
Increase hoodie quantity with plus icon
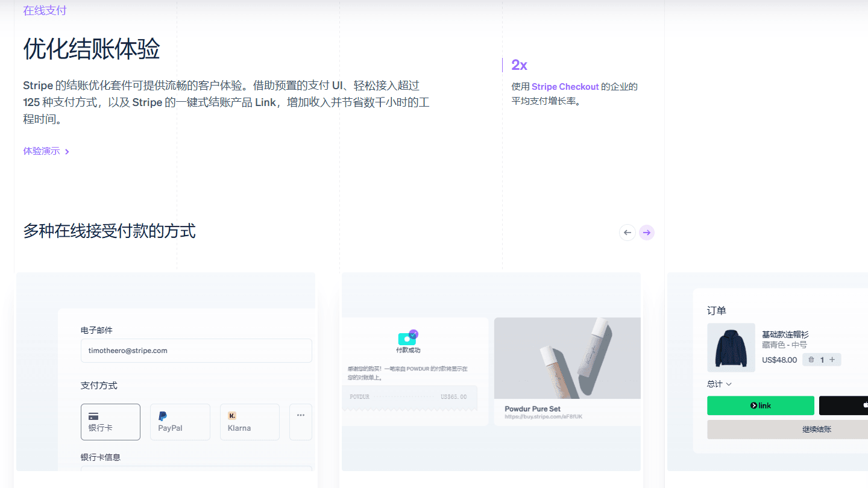(x=832, y=360)
